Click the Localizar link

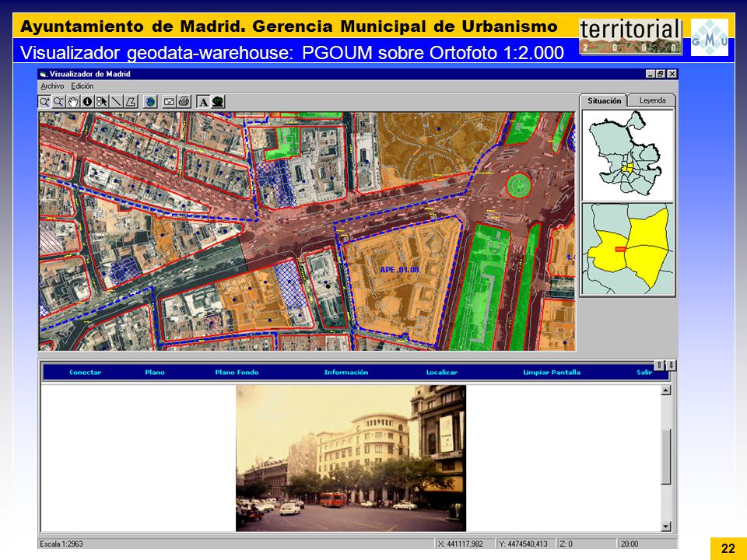point(442,373)
